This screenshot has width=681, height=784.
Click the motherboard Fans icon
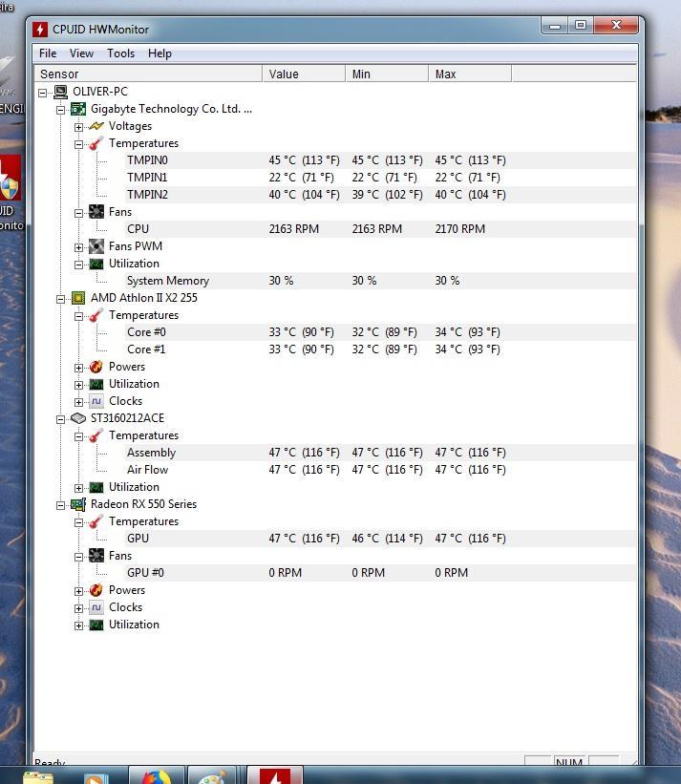tap(96, 211)
